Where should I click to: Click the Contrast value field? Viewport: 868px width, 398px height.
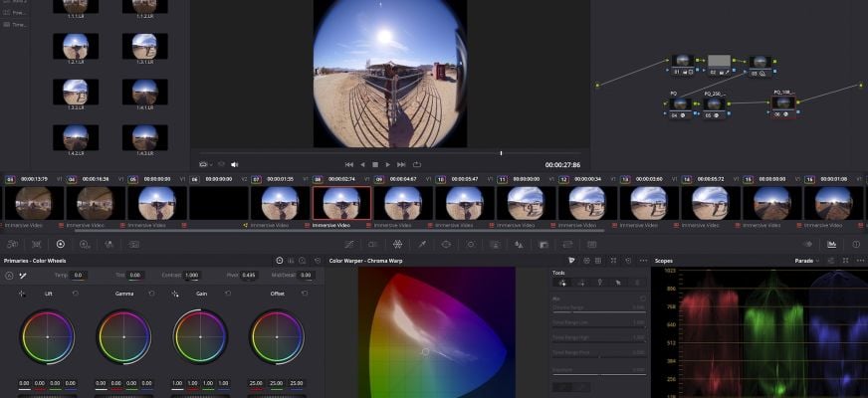pos(191,275)
